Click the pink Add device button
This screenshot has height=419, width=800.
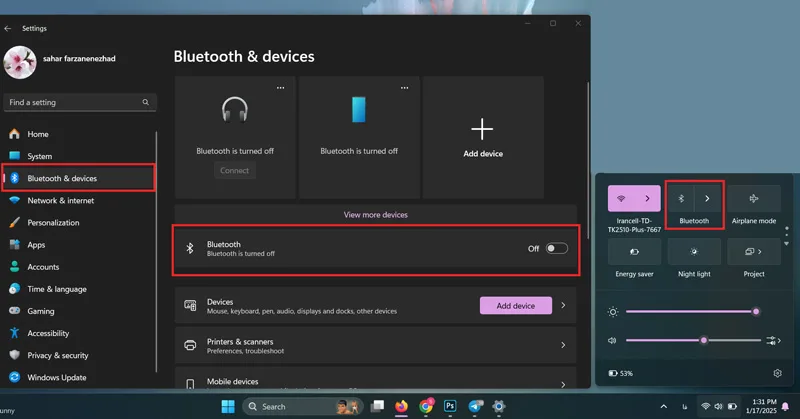[516, 306]
